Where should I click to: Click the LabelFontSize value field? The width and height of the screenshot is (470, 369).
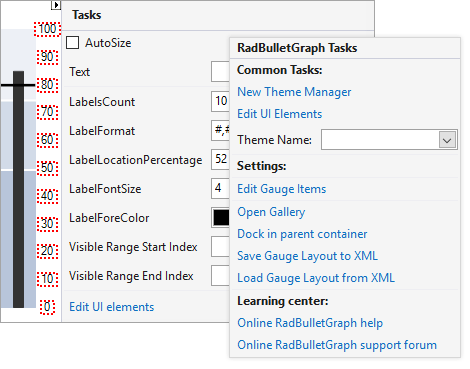point(220,188)
